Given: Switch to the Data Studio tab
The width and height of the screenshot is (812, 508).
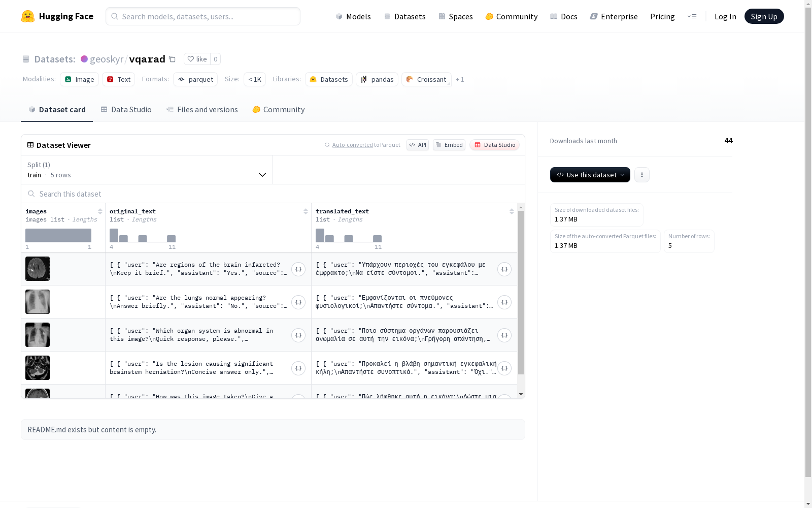Looking at the screenshot, I should coord(126,110).
